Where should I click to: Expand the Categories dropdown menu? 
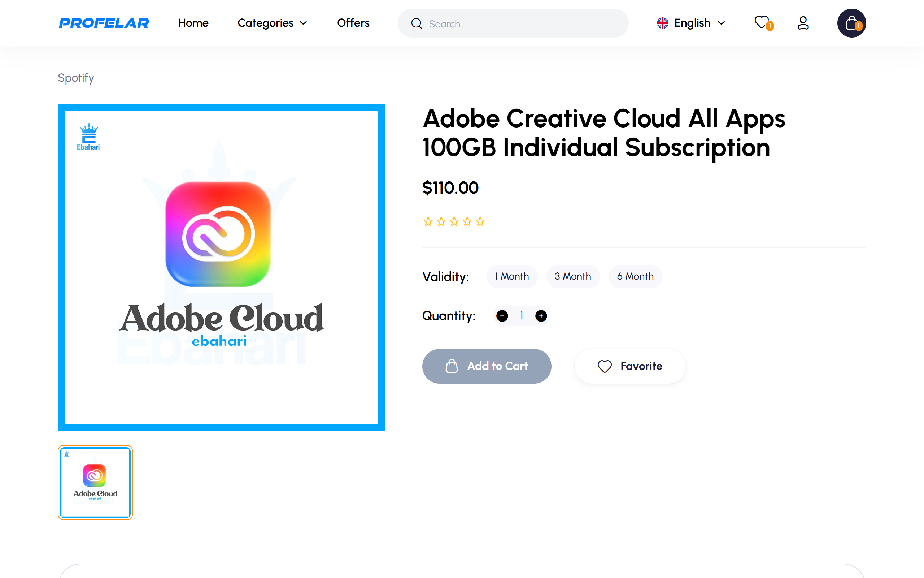pyautogui.click(x=272, y=23)
